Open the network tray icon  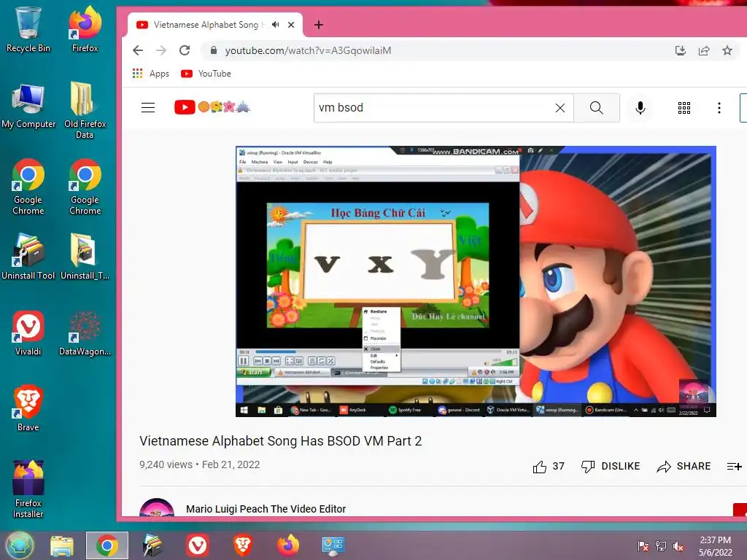661,546
